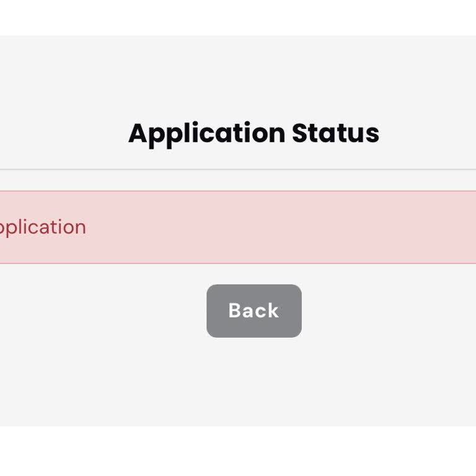Click the divider line under the heading
476x476 pixels.
pyautogui.click(x=238, y=169)
